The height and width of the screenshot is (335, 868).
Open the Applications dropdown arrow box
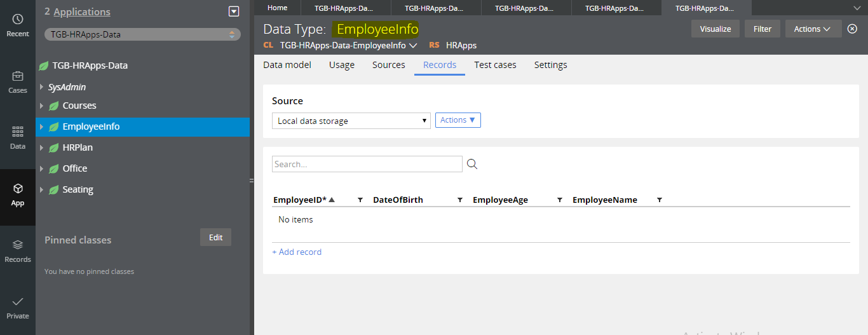tap(234, 11)
